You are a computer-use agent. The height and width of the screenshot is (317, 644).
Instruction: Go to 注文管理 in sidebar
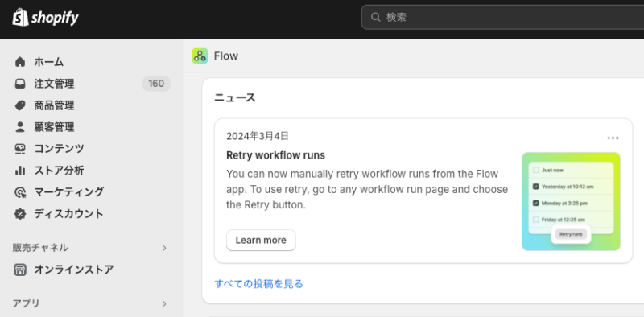(x=92, y=84)
